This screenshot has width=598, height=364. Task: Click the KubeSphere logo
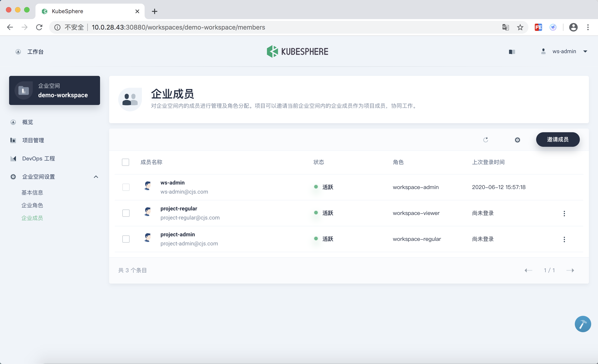click(x=297, y=51)
